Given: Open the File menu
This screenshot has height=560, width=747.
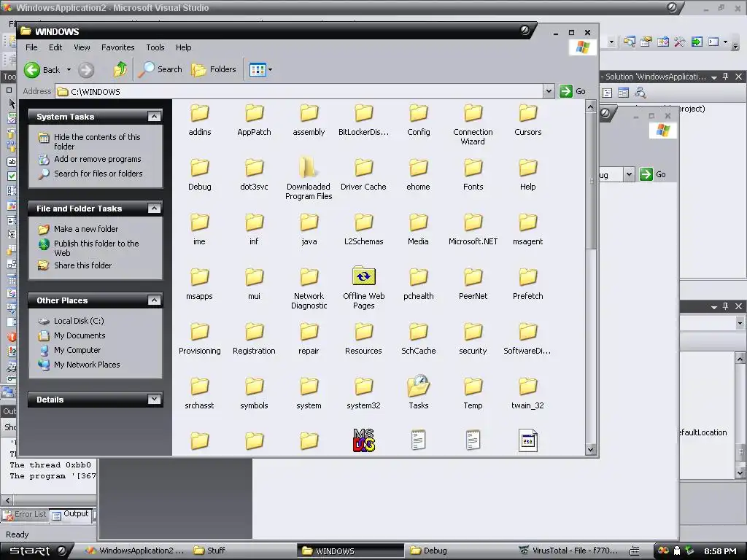Looking at the screenshot, I should click(31, 47).
